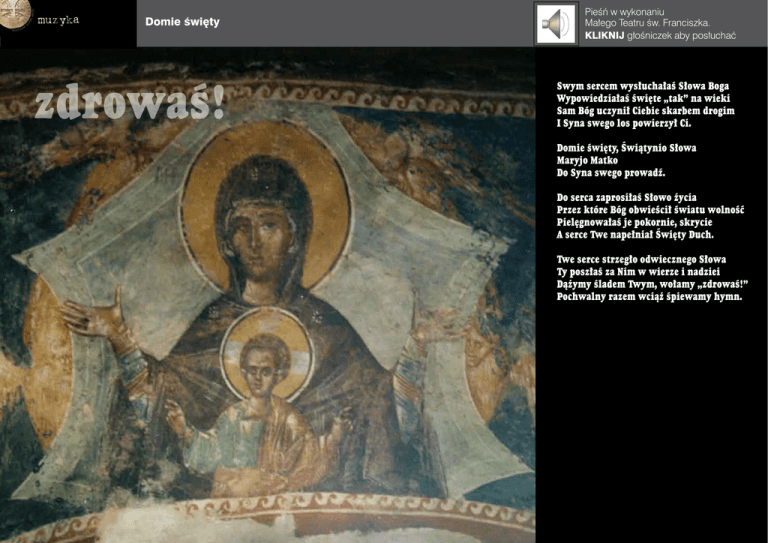Click the lyric line "Maryjo Matko"
This screenshot has width=768, height=543.
[590, 160]
